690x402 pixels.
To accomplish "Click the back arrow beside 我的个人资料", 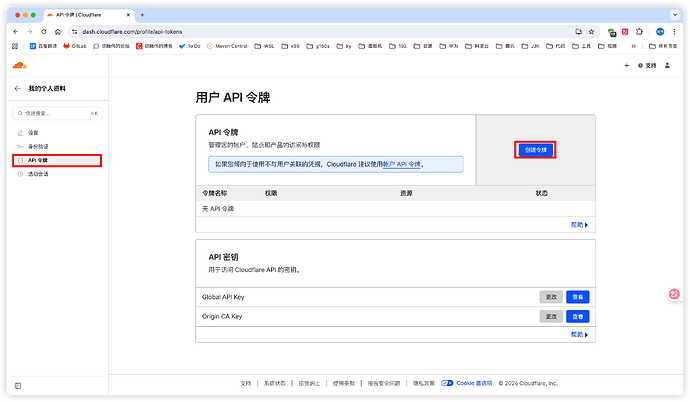I will [x=17, y=89].
